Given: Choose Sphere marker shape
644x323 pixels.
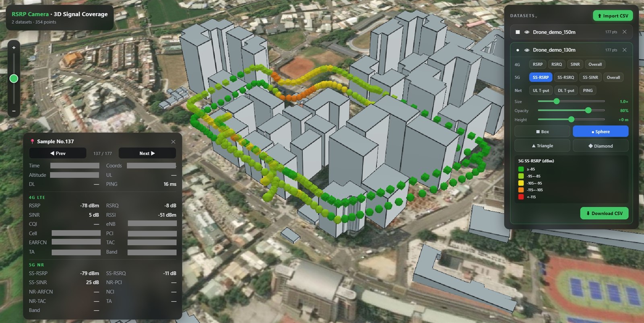Looking at the screenshot, I should pyautogui.click(x=601, y=132).
